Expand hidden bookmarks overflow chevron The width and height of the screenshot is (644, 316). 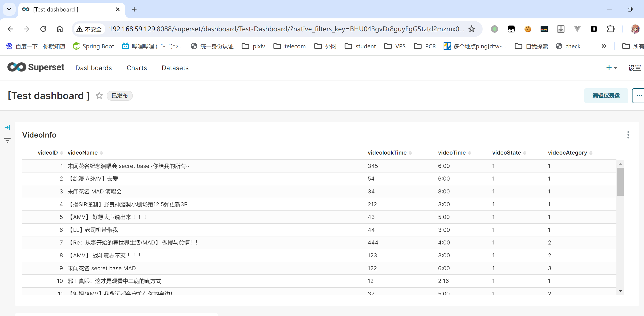[x=604, y=46]
